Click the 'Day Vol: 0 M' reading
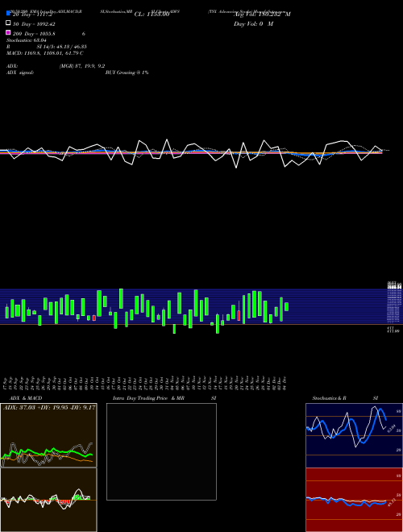The width and height of the screenshot is (403, 532). [253, 23]
